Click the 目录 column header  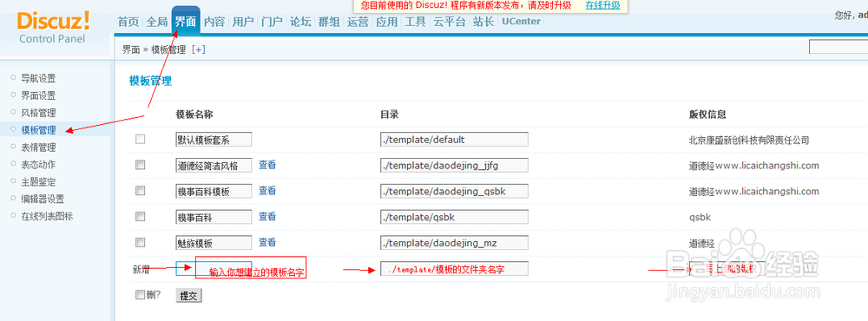coord(389,115)
